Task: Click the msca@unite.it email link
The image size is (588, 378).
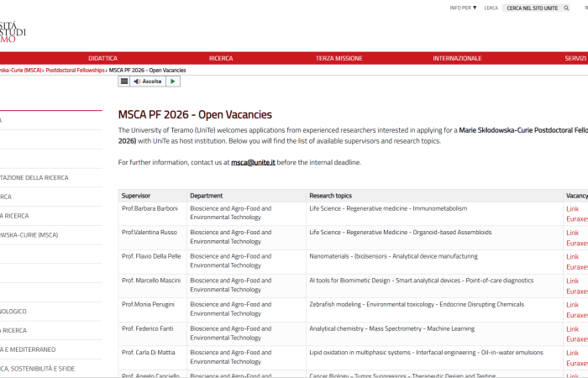Action: coord(253,162)
